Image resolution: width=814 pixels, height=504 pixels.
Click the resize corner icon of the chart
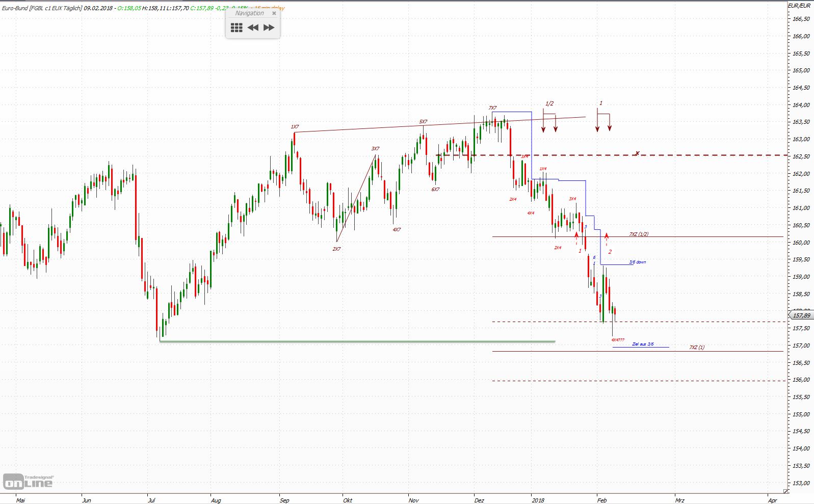(x=785, y=491)
